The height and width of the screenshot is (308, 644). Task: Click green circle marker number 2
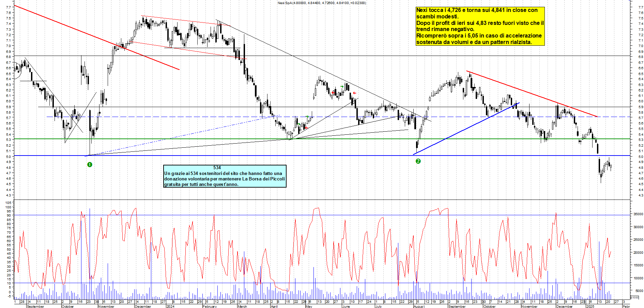pos(418,161)
